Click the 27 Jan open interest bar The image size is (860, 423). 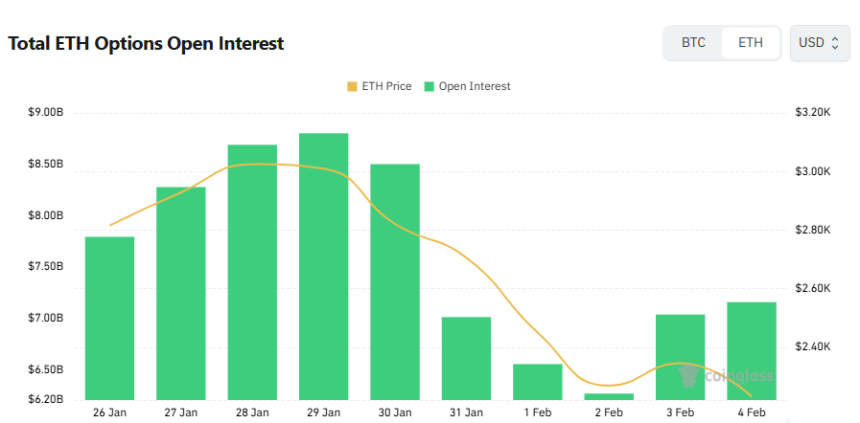[x=181, y=293]
